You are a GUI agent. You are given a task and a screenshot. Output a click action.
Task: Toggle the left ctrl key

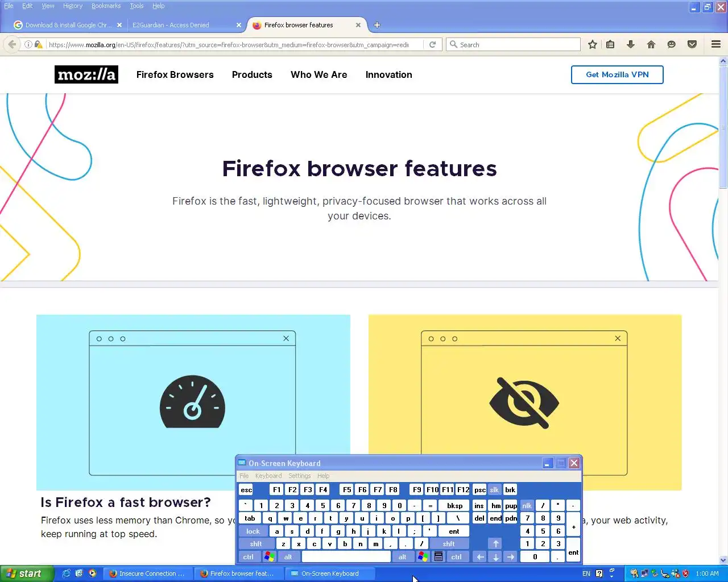click(x=249, y=557)
